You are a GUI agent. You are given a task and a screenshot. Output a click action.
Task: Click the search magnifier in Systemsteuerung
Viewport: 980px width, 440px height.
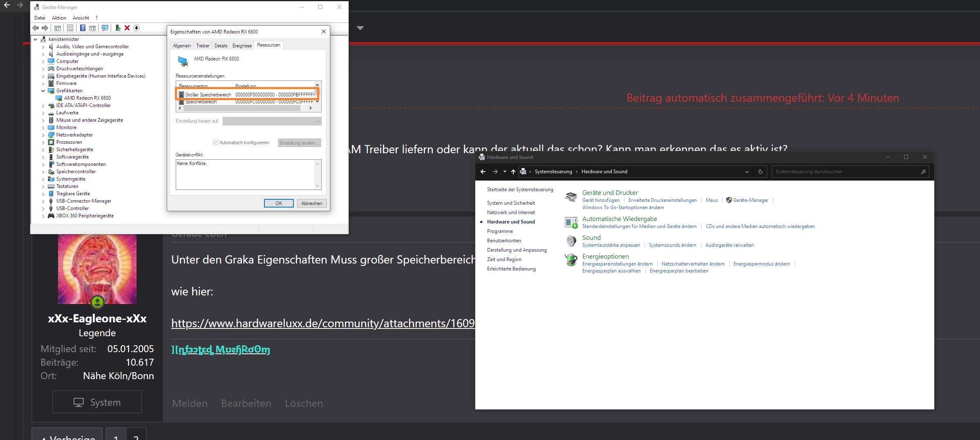click(923, 172)
